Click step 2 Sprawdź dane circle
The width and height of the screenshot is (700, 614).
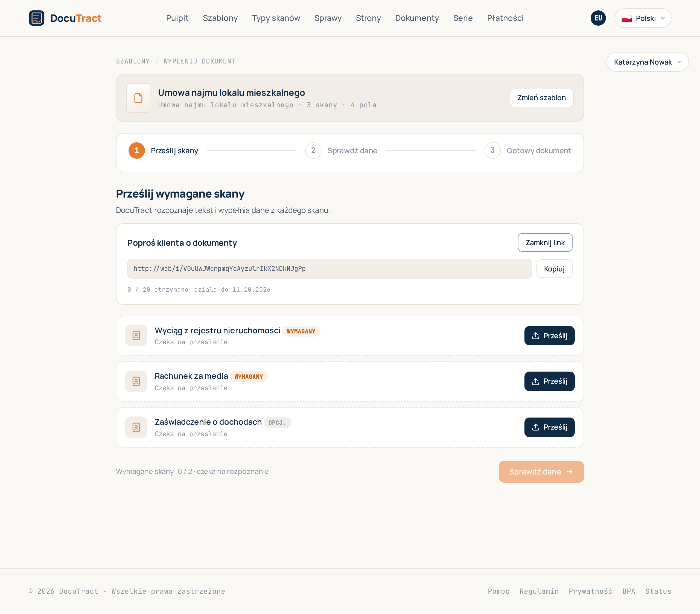pos(313,150)
